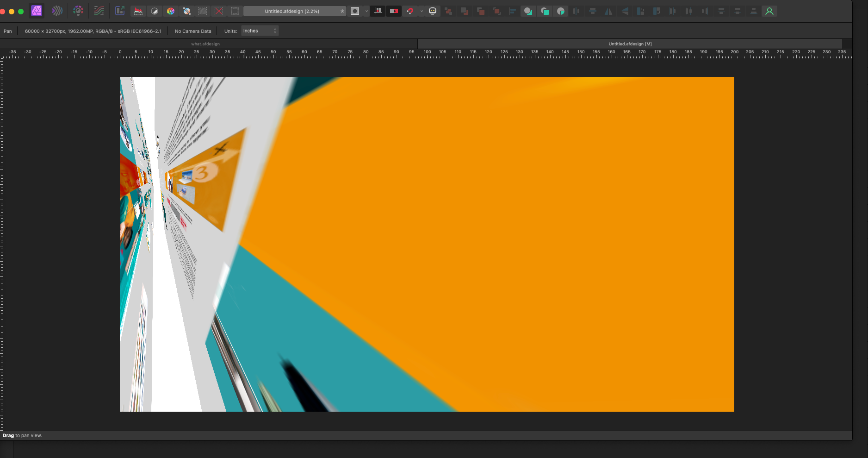This screenshot has height=458, width=868.
Task: Open the Affinity account icon
Action: [769, 11]
